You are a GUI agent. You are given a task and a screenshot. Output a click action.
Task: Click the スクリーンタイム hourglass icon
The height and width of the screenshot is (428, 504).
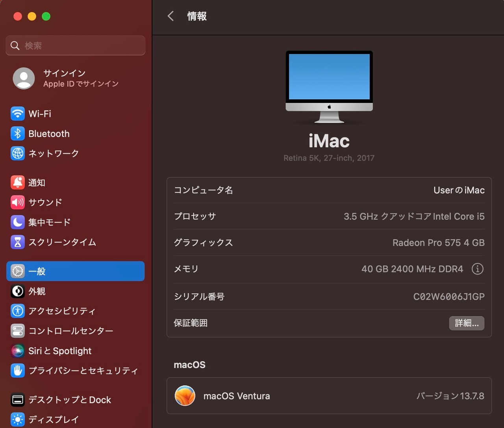(x=17, y=242)
